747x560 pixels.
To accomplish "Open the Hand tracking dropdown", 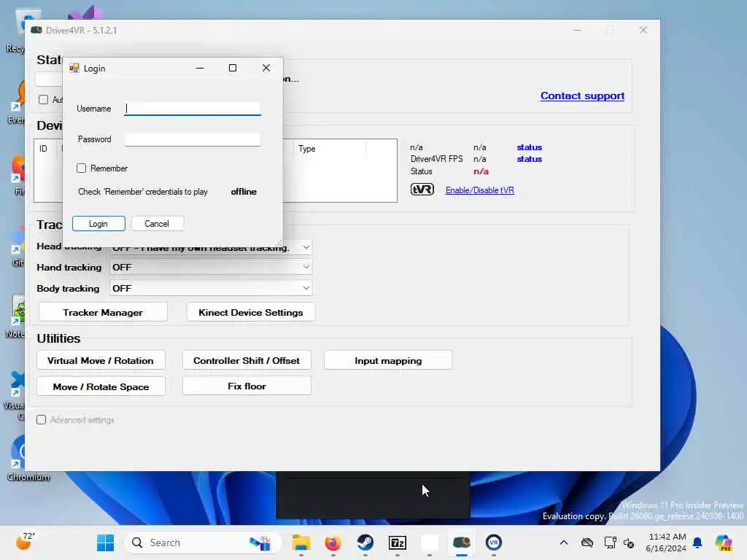I will pyautogui.click(x=211, y=267).
